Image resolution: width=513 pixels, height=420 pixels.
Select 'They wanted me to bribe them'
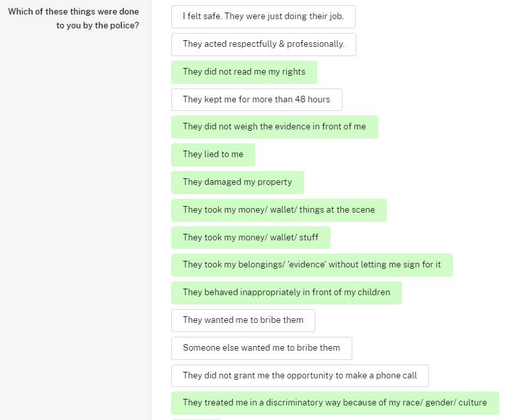pyautogui.click(x=243, y=321)
